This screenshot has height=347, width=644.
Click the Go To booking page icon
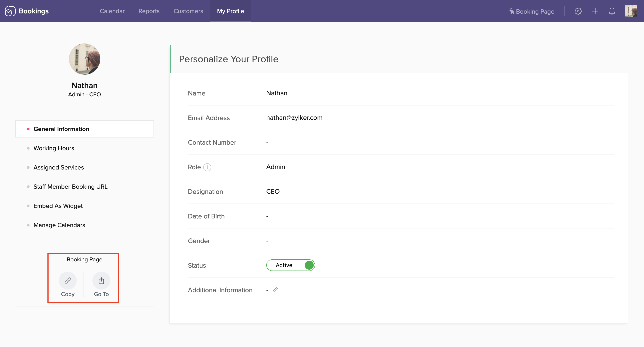[101, 280]
